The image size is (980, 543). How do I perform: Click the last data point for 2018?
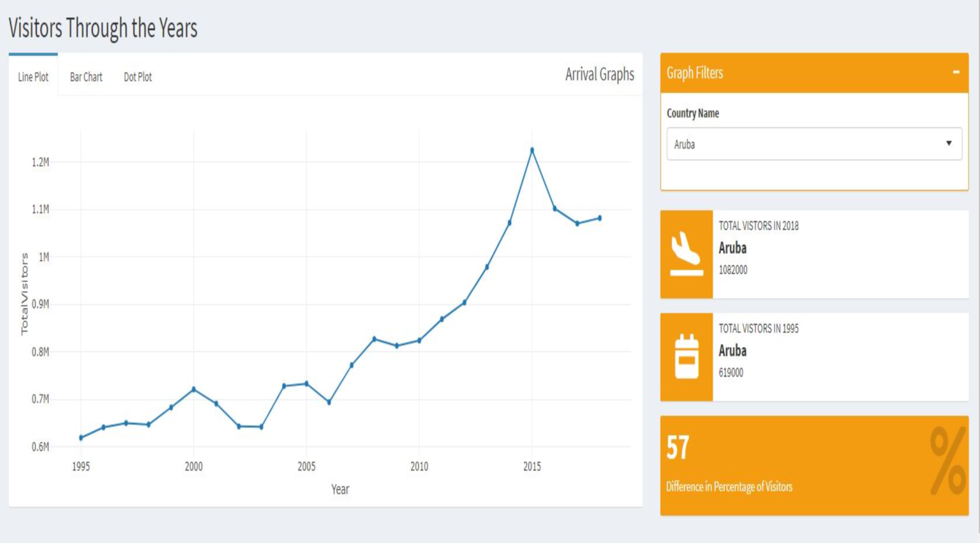600,218
